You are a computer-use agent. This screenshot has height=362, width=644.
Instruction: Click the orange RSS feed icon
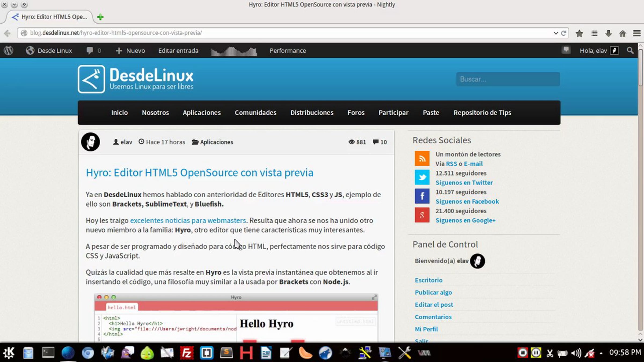pyautogui.click(x=422, y=158)
